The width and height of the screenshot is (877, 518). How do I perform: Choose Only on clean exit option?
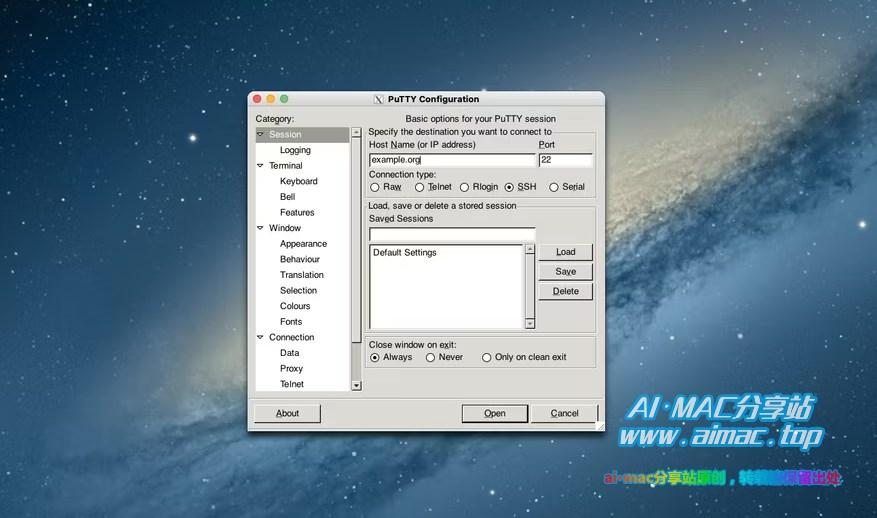coord(487,357)
